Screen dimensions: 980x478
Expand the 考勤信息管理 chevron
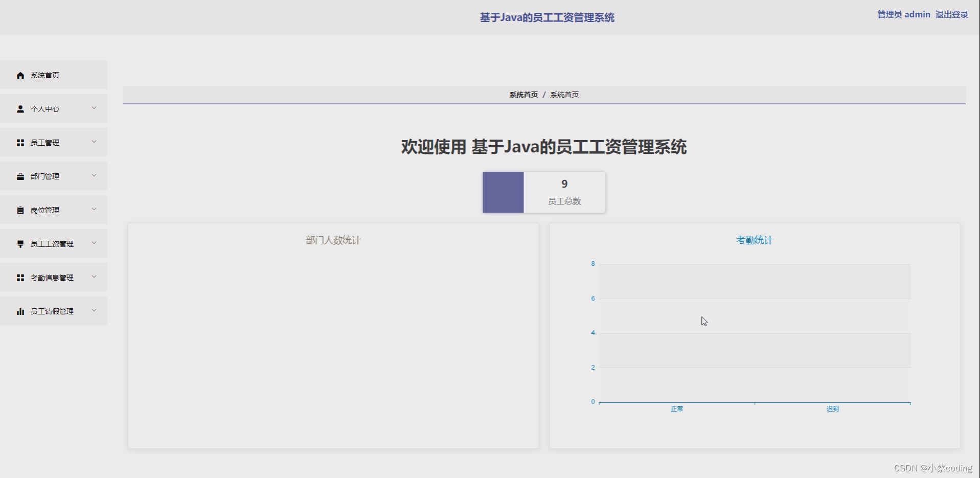coord(94,277)
